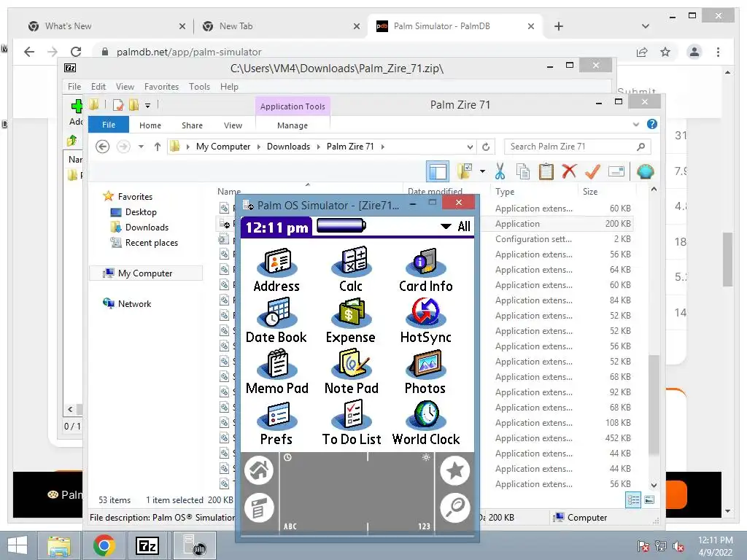Launch the Photos app
Image resolution: width=747 pixels, height=560 pixels.
click(425, 371)
